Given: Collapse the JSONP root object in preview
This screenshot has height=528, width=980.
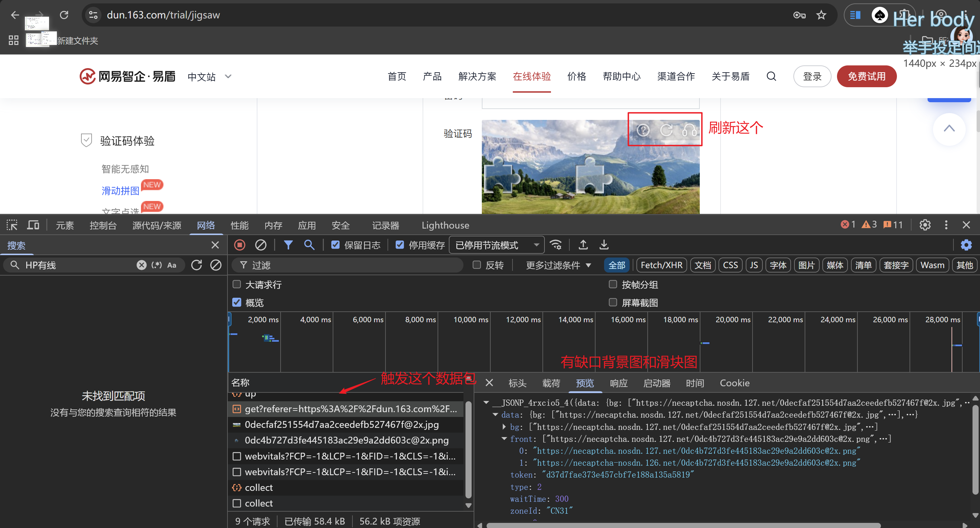Looking at the screenshot, I should [x=486, y=402].
